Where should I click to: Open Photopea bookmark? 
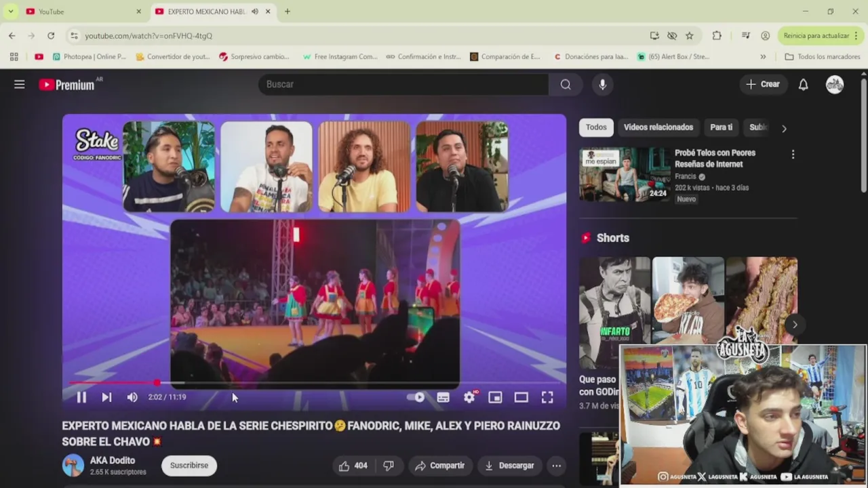point(89,57)
